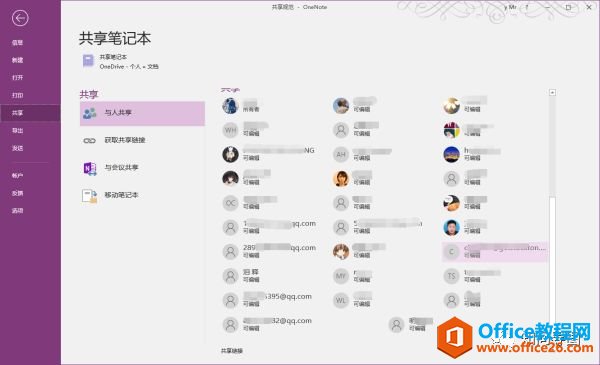The width and height of the screenshot is (600, 365).
Task: Click the avatar beside the 395@qq.com contact
Action: (230, 301)
